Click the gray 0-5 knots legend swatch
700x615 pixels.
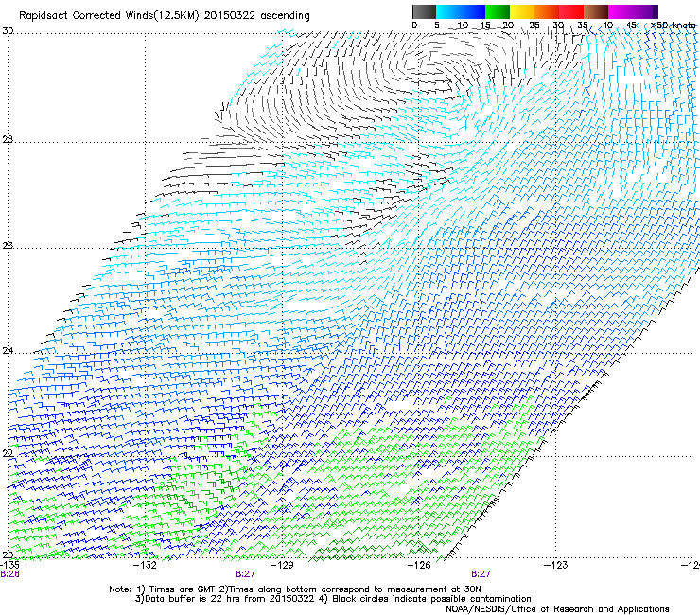[x=424, y=11]
